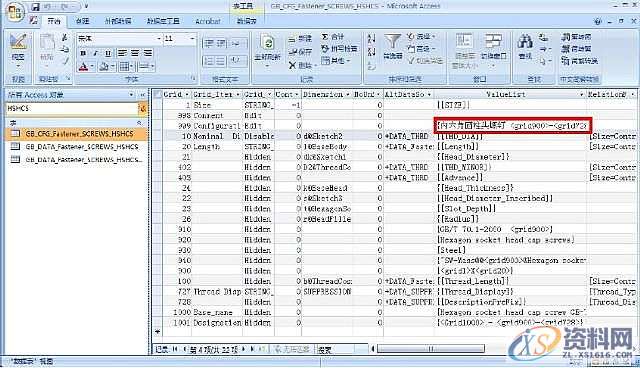Click the Simplified/Traditional conversion bottom item
This screenshot has height=368, width=640.
click(580, 61)
